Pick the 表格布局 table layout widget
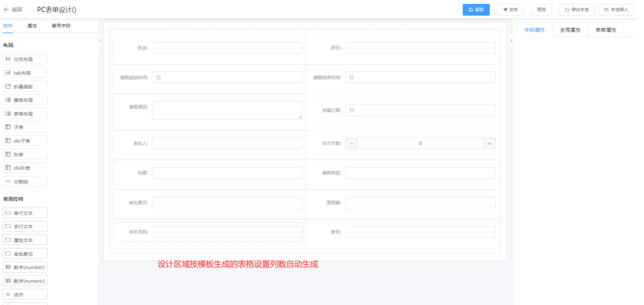This screenshot has width=644, height=305. [x=25, y=114]
